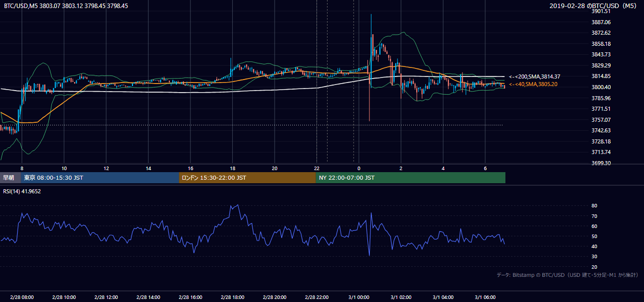Image resolution: width=644 pixels, height=302 pixels.
Task: Click the 2/28 16:00 time label
Action: tap(190, 297)
